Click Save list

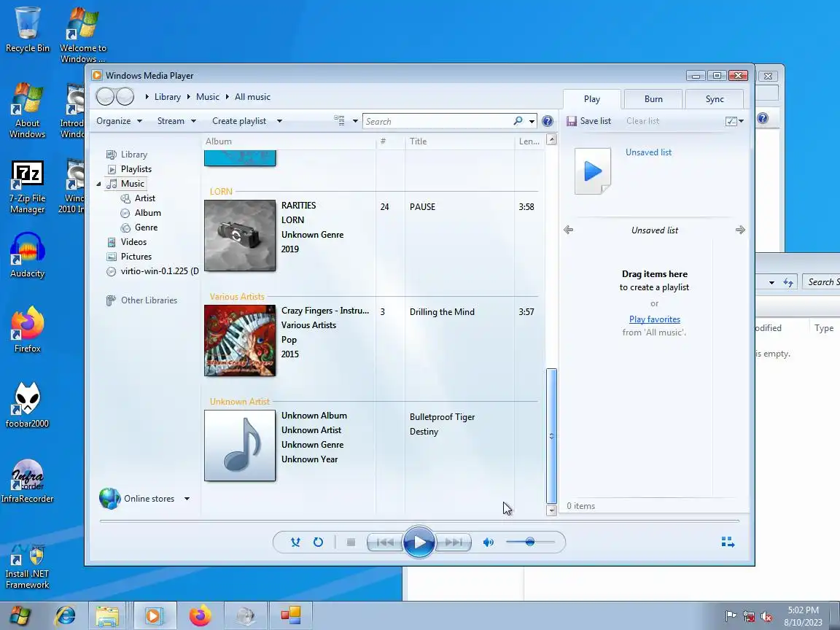tap(588, 121)
